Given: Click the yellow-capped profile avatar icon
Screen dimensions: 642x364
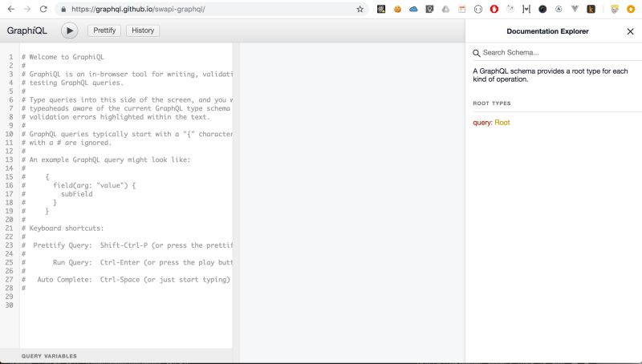Looking at the screenshot, I should point(614,9).
